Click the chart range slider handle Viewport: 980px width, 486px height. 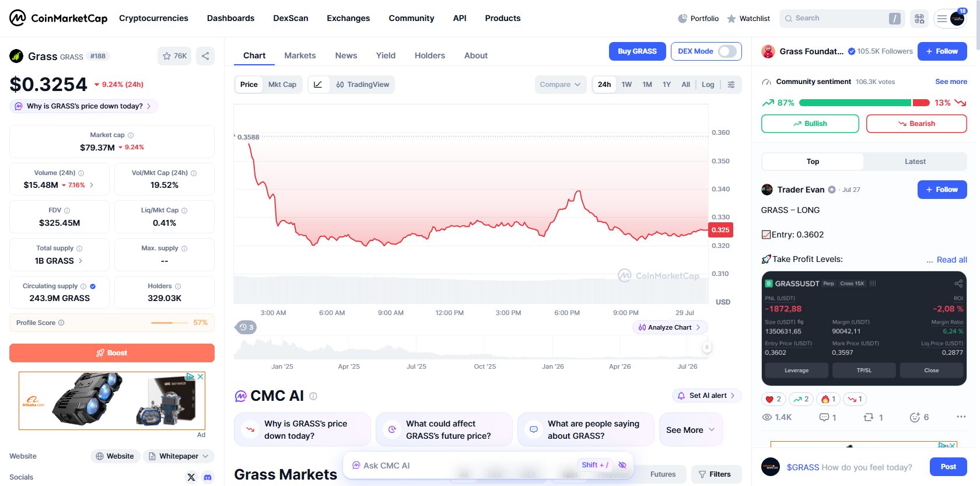[x=707, y=347]
